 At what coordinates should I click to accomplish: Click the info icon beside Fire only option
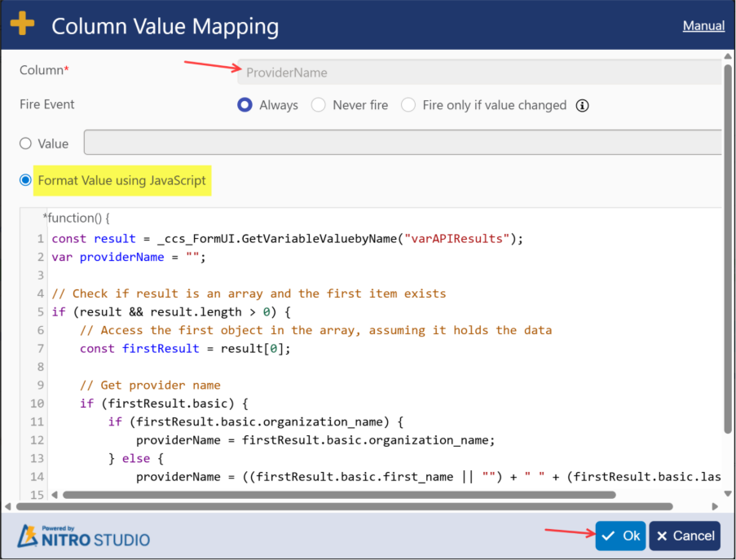583,105
